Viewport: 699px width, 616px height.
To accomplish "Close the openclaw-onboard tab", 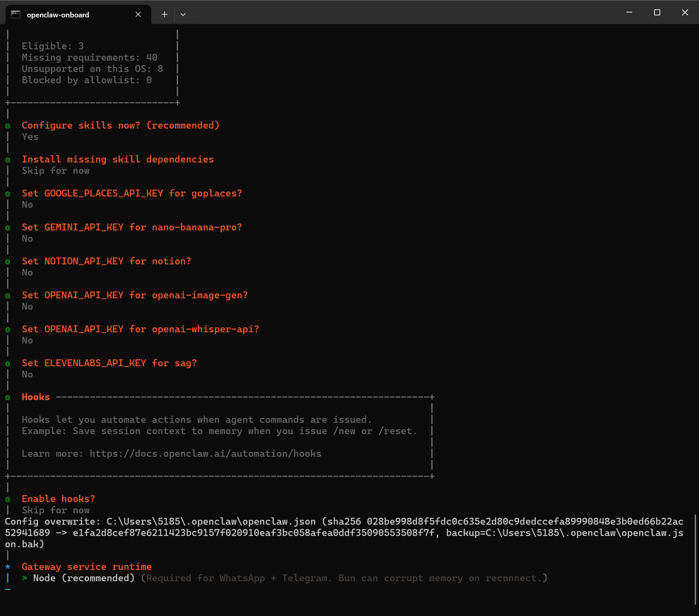I will click(138, 15).
